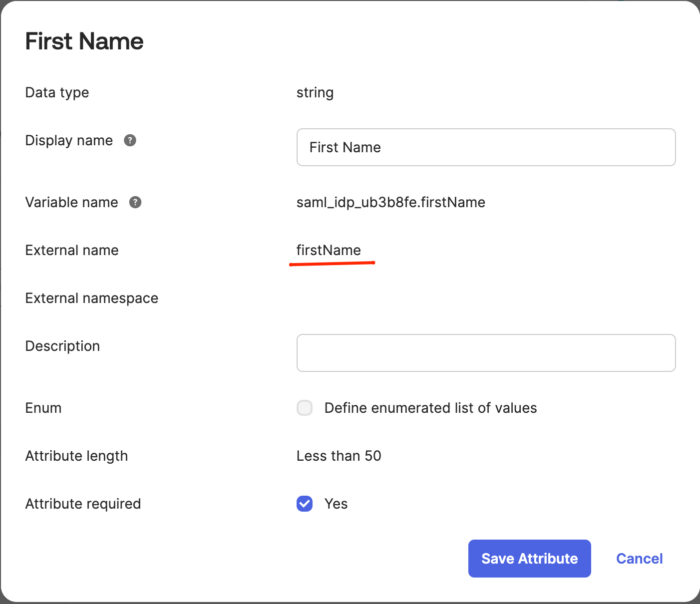Click the 'Yes' label for Attribute required
The width and height of the screenshot is (700, 604).
pos(336,504)
